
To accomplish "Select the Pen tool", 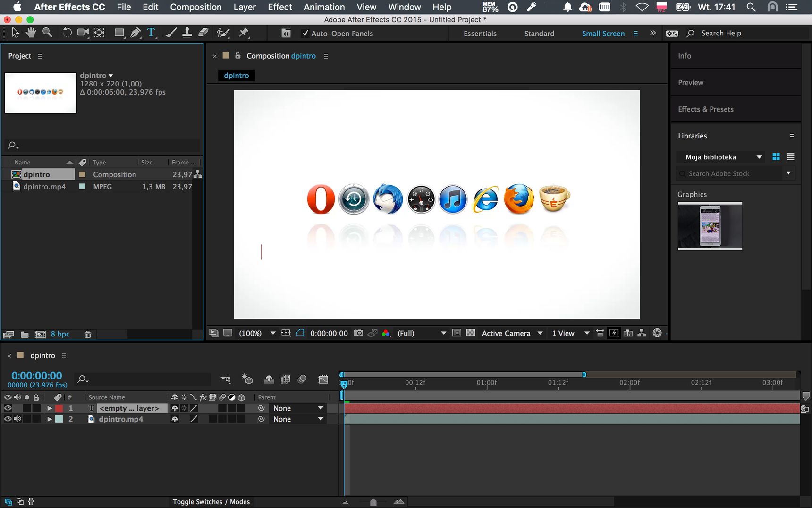I will pos(135,33).
